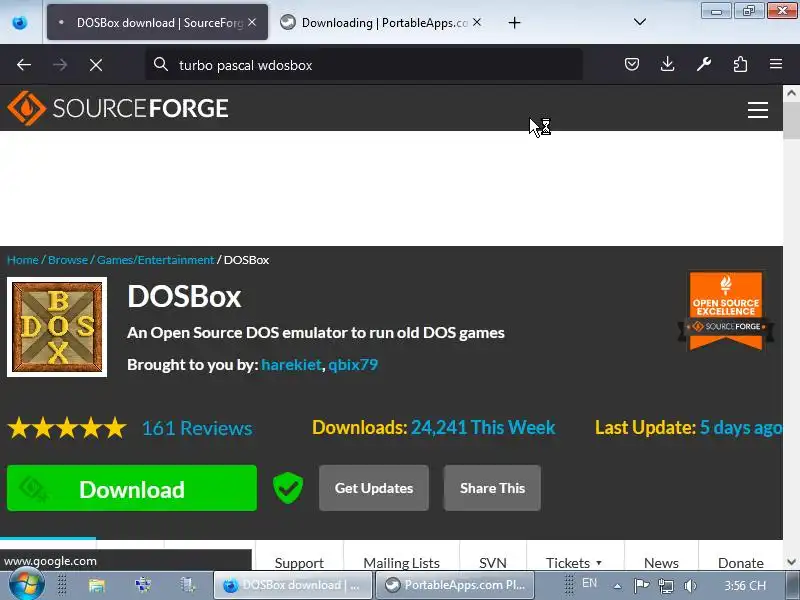Click the volume speaker tray icon
The width and height of the screenshot is (800, 600).
click(x=690, y=586)
